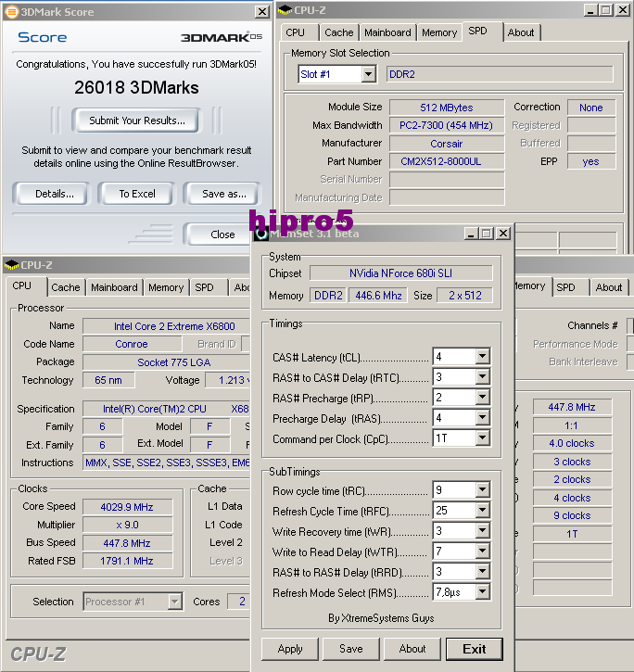The height and width of the screenshot is (672, 634).
Task: Click the MemSet window title icon
Action: coord(261,234)
